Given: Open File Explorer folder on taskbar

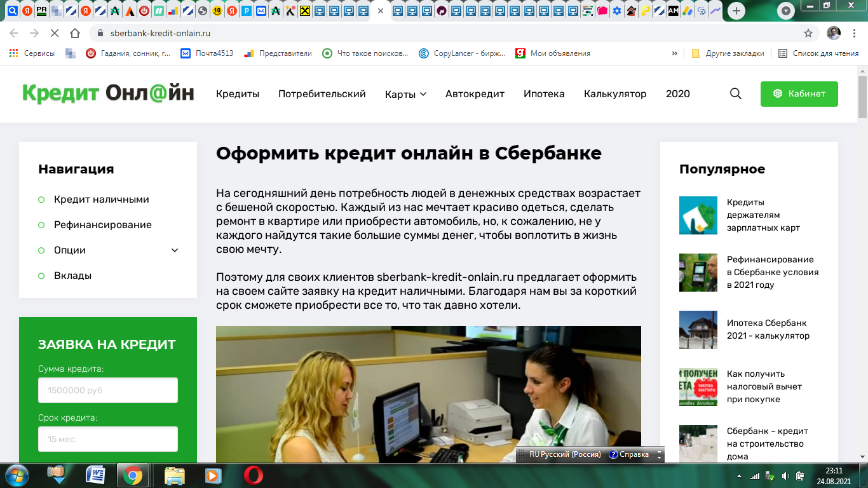Looking at the screenshot, I should coord(174,475).
